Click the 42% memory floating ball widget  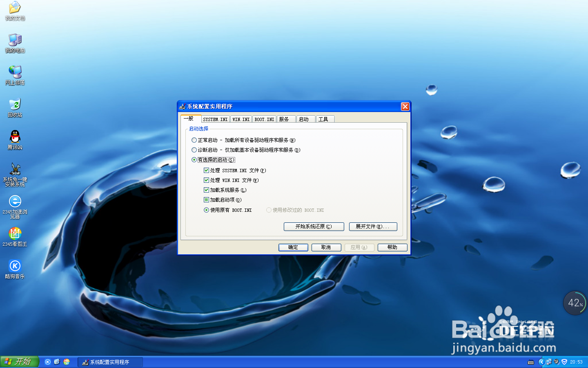coord(575,303)
